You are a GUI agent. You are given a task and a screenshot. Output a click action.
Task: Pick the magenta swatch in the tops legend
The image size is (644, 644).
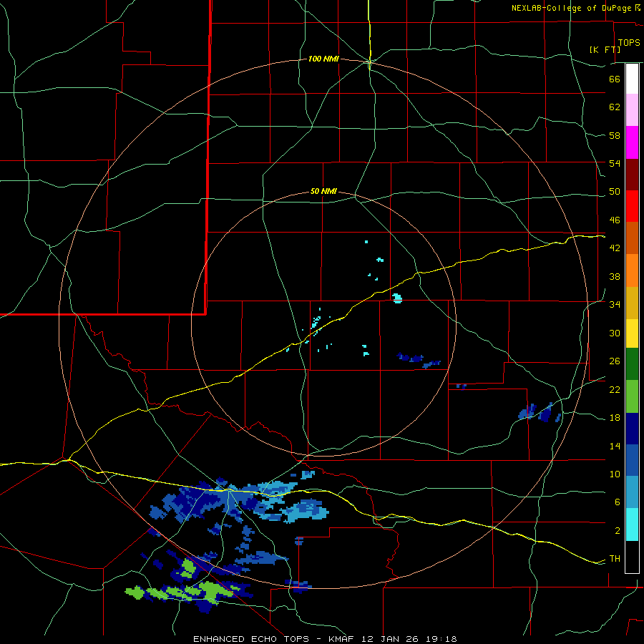pos(632,142)
